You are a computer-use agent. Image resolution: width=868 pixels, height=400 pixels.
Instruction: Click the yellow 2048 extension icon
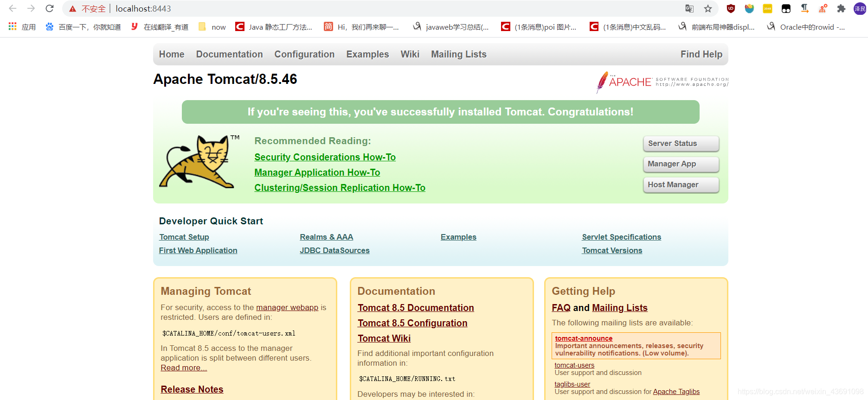point(767,8)
